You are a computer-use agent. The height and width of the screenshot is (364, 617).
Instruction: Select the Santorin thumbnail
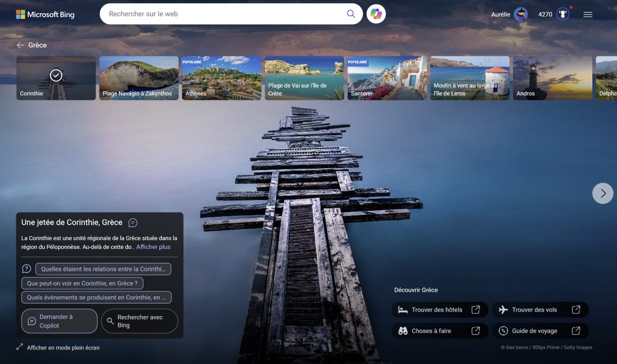(x=387, y=78)
